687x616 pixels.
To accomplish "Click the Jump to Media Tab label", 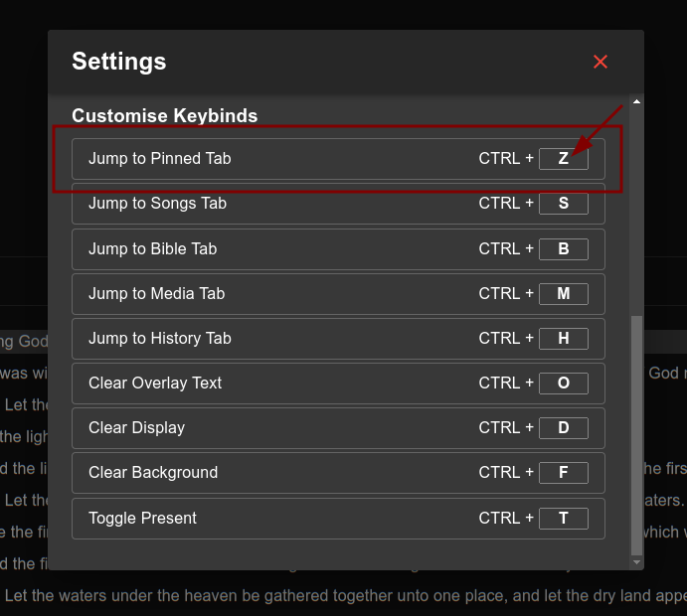I will tap(157, 294).
